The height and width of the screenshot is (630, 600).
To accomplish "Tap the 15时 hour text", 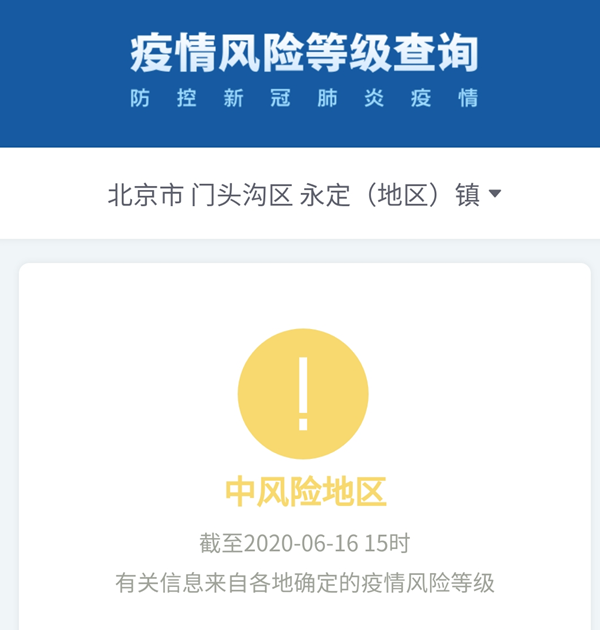I will (387, 543).
